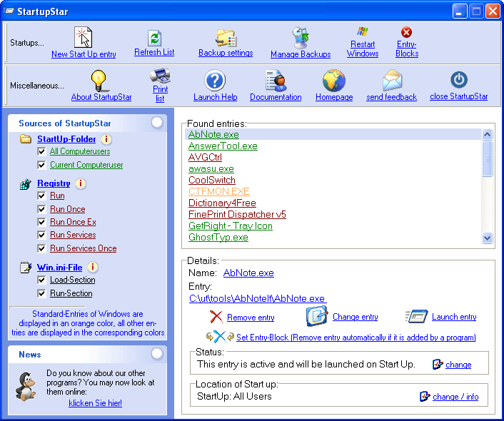The image size is (504, 421).
Task: Click the Found entries scrollbar thumb
Action: coord(488,158)
